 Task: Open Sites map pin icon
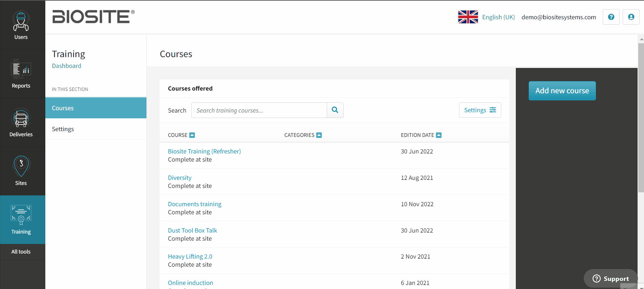point(21,166)
